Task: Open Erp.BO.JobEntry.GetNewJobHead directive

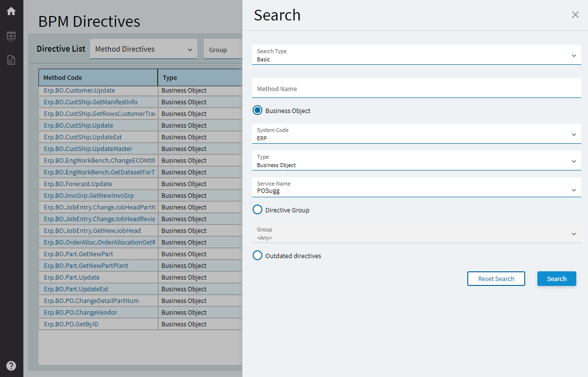Action: pyautogui.click(x=92, y=231)
